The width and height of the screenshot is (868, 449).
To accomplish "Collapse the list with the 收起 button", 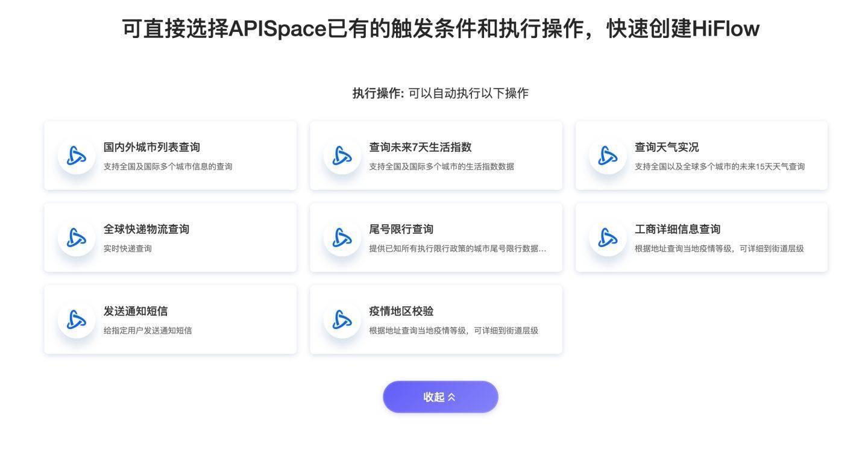I will [x=441, y=397].
